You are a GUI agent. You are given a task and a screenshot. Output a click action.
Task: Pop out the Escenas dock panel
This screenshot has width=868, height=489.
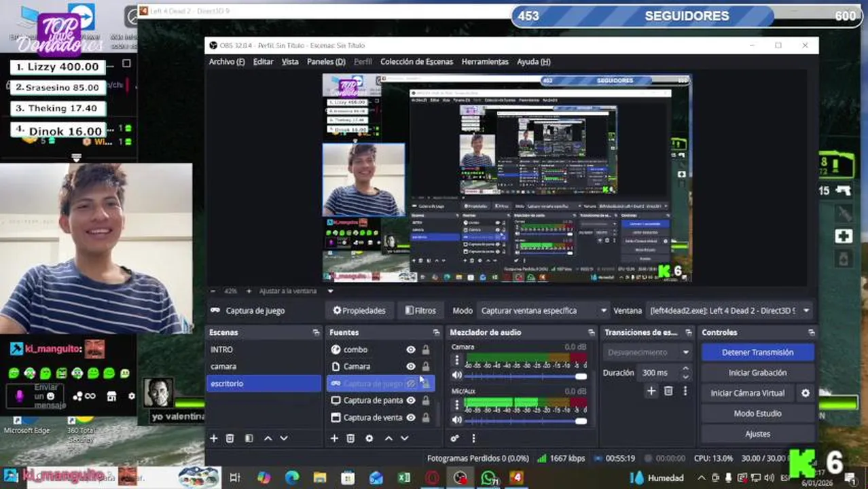coord(316,333)
